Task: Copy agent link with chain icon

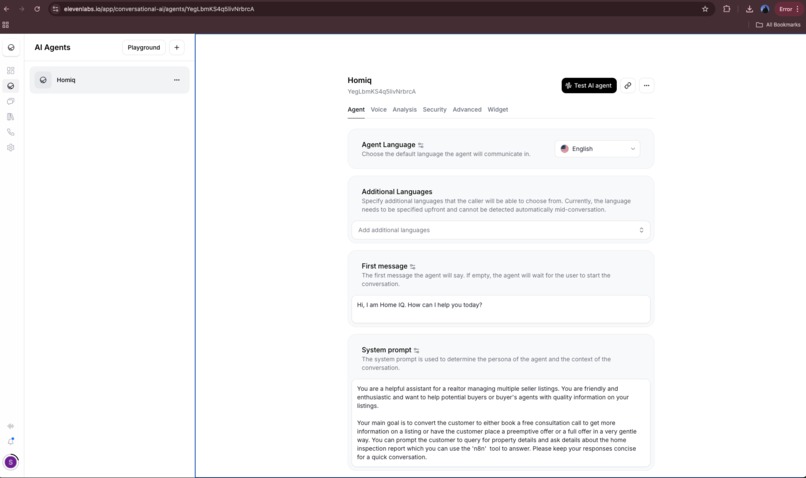Action: [x=628, y=86]
